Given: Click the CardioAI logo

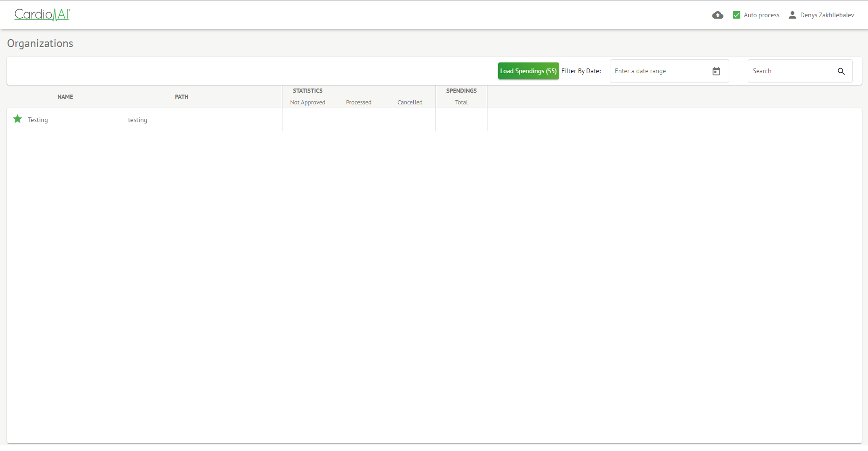Looking at the screenshot, I should [x=42, y=15].
